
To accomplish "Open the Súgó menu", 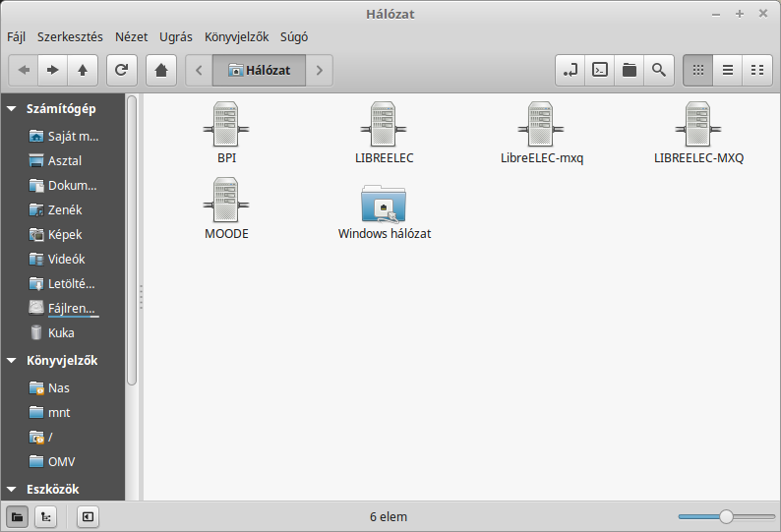I will [x=294, y=36].
